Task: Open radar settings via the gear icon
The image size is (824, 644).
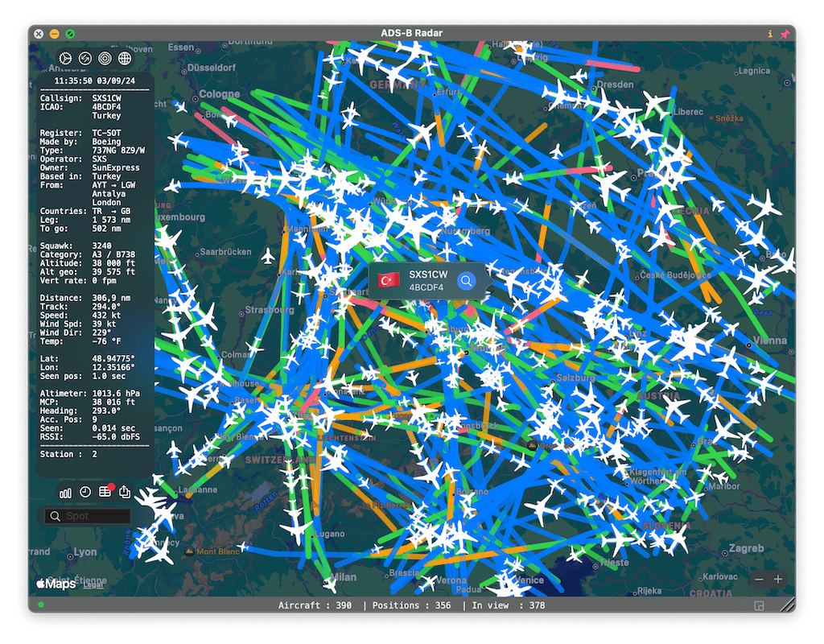Action: pyautogui.click(x=64, y=57)
